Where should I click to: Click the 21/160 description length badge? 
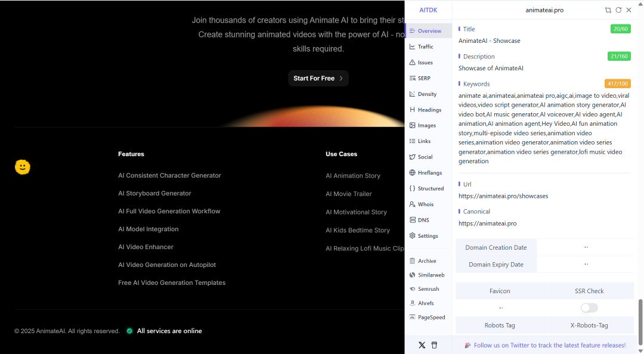pyautogui.click(x=619, y=56)
